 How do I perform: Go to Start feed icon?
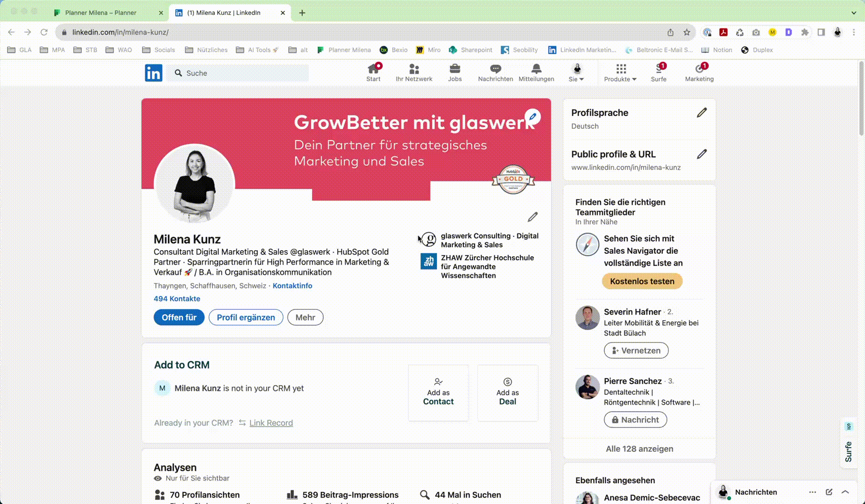click(373, 73)
